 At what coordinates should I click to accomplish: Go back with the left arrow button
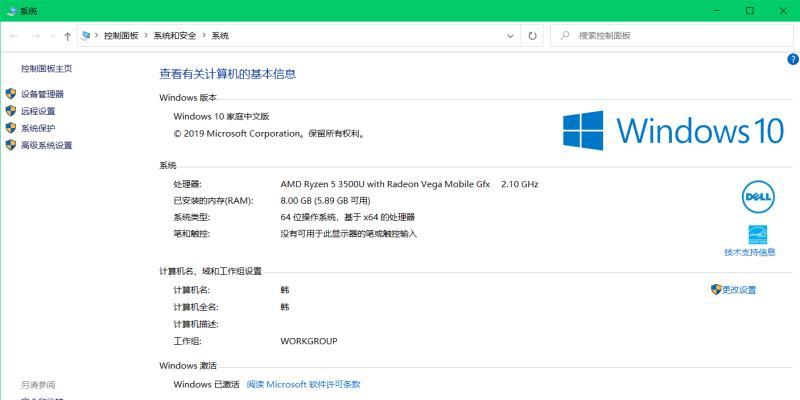14,36
